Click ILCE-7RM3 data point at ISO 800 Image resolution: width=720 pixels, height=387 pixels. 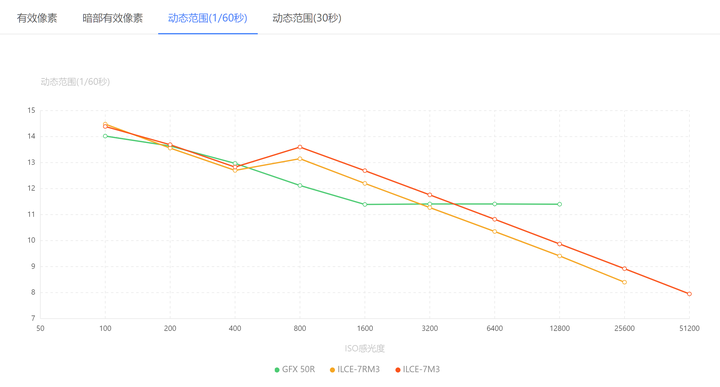pyautogui.click(x=300, y=159)
